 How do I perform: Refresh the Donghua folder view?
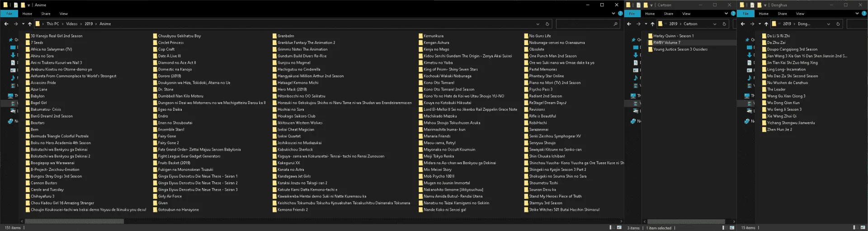tap(838, 24)
